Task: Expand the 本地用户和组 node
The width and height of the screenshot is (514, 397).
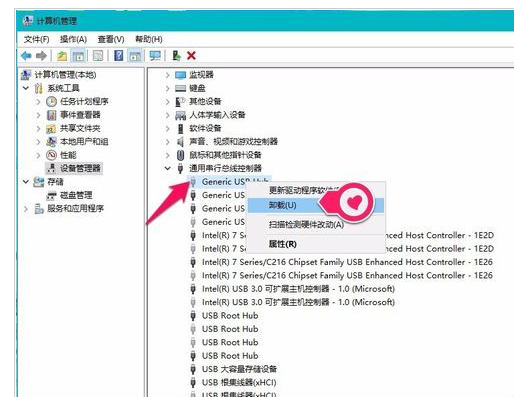Action: [x=38, y=142]
